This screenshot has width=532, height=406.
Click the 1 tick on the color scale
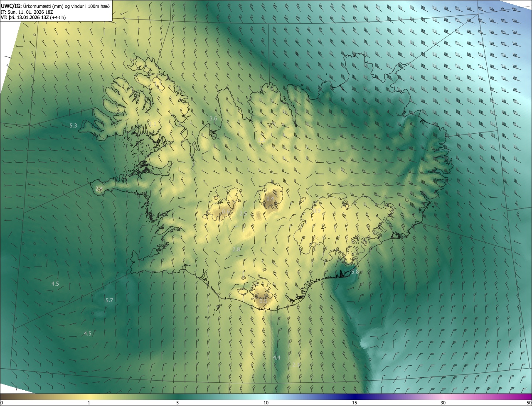pyautogui.click(x=89, y=403)
